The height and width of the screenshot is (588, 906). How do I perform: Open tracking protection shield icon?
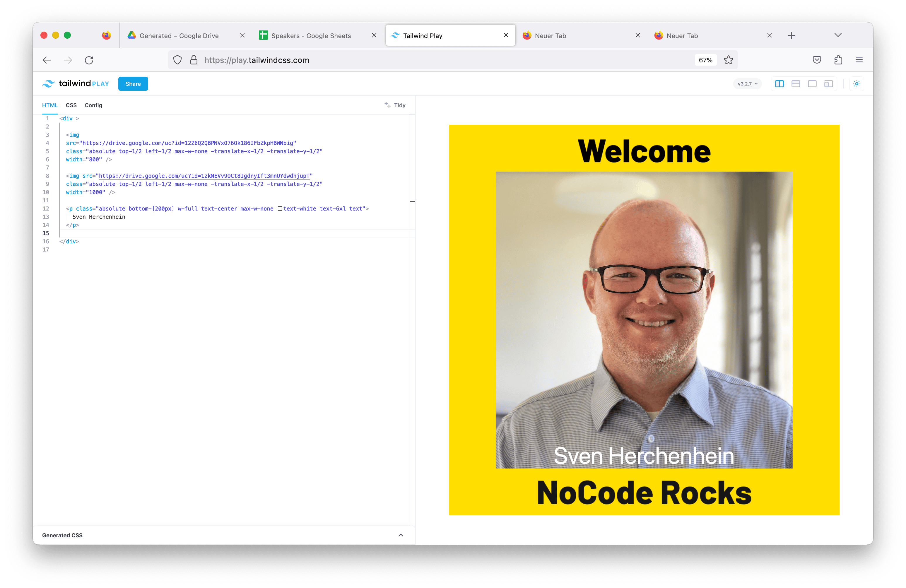pos(177,60)
